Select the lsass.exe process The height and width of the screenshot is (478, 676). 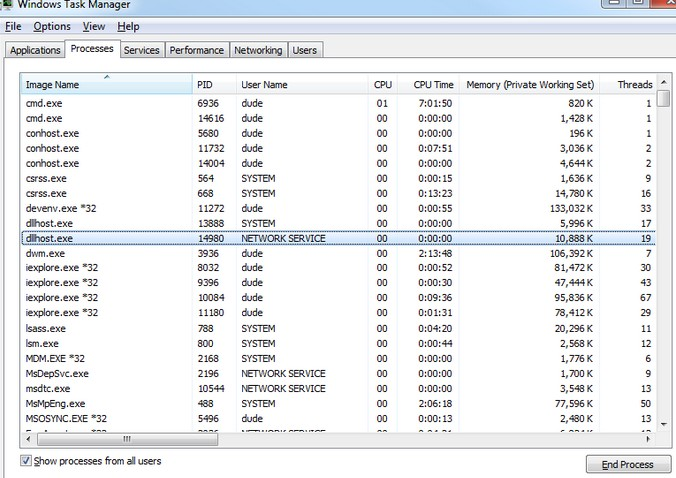click(x=338, y=329)
